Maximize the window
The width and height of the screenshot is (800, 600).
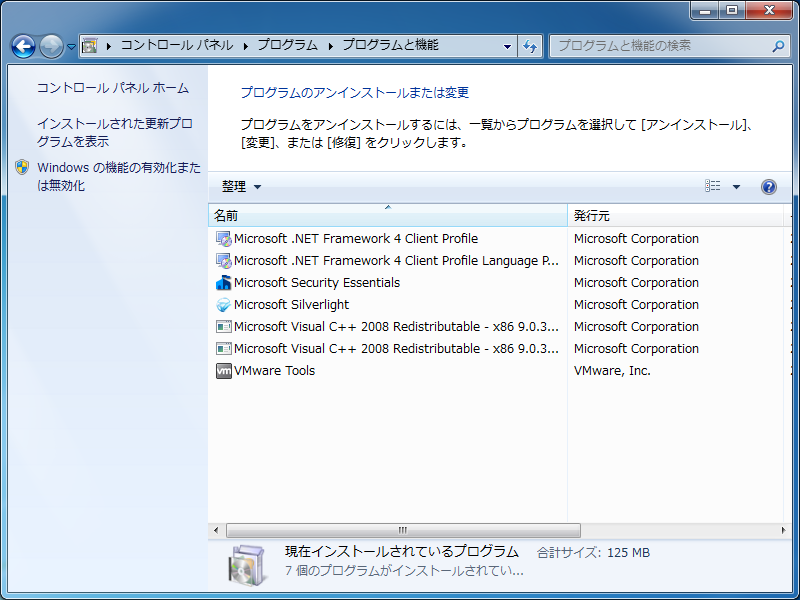click(732, 10)
